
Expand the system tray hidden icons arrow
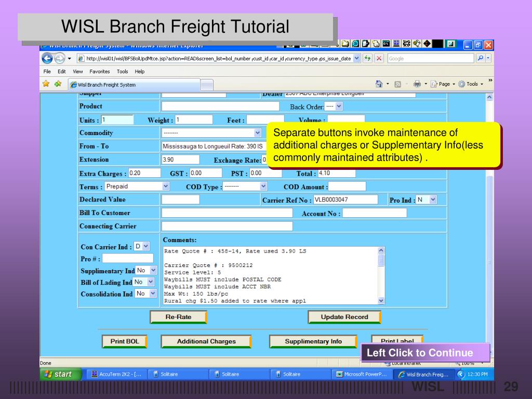(x=461, y=374)
